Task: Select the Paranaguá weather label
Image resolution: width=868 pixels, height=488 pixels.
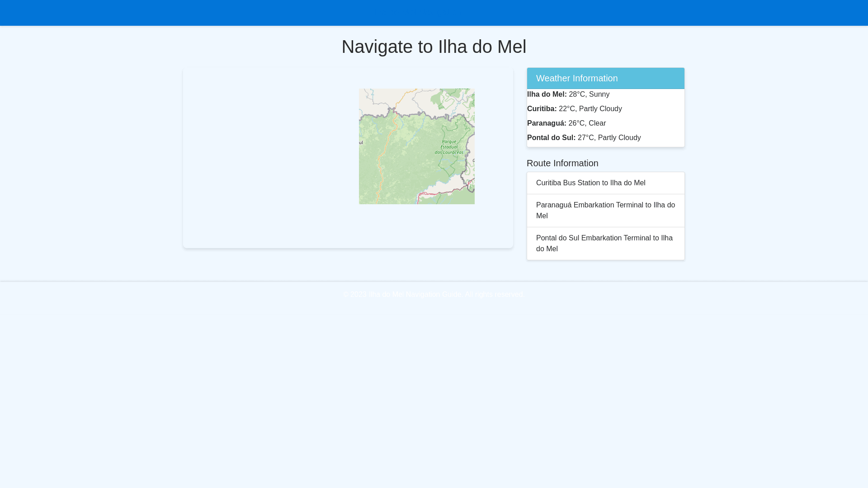Action: point(547,123)
